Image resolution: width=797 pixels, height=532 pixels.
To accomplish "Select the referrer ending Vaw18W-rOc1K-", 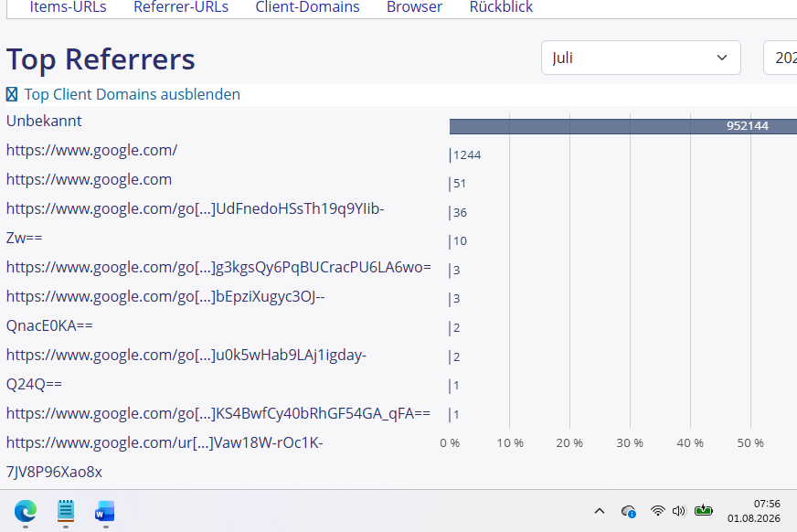I will pos(165,443).
